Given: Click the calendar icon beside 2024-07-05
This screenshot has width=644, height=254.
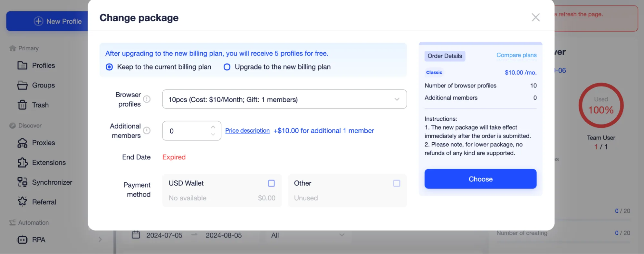Looking at the screenshot, I should (136, 235).
